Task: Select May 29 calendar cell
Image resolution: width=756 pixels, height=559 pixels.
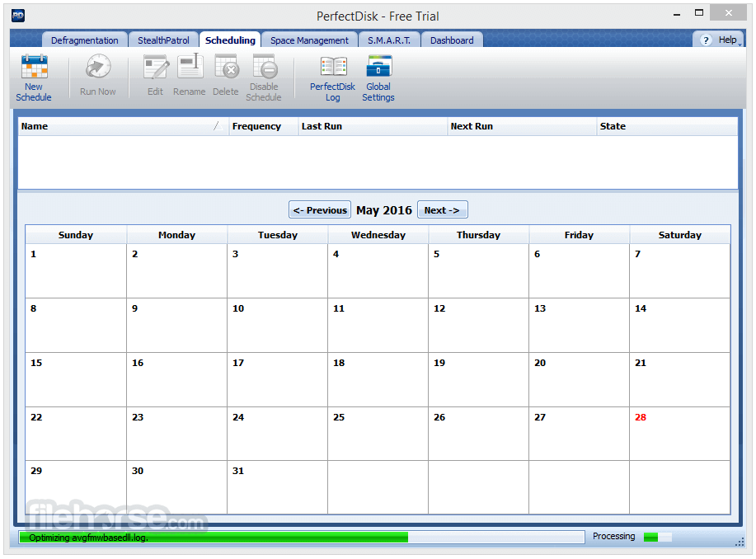Action: pyautogui.click(x=76, y=487)
